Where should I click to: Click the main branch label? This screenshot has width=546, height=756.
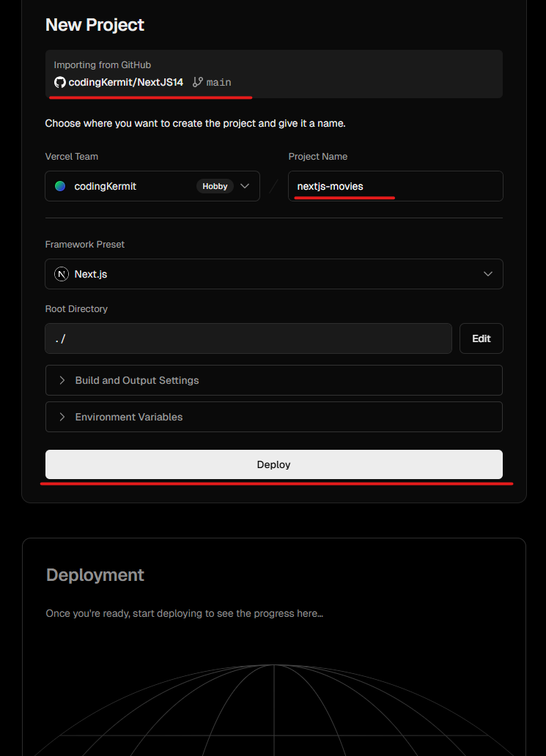[x=219, y=83]
